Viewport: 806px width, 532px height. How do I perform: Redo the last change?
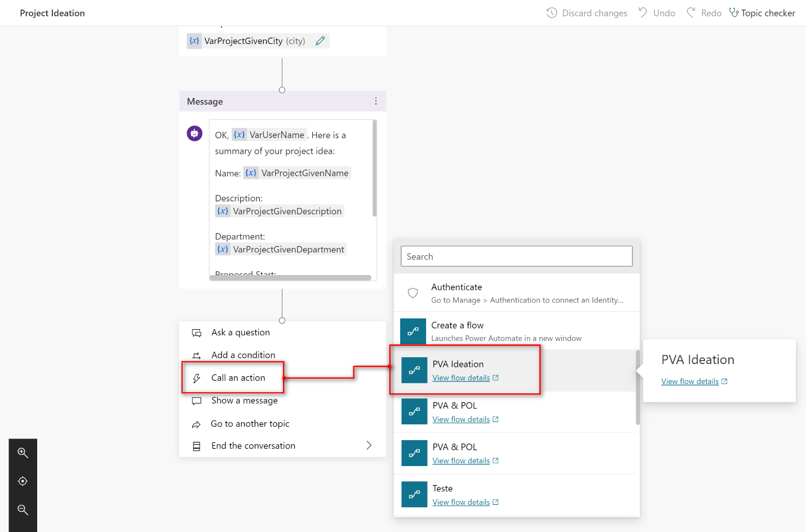pos(704,12)
